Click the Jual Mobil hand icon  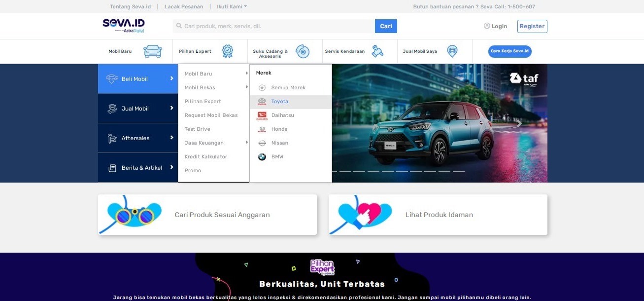pyautogui.click(x=112, y=109)
